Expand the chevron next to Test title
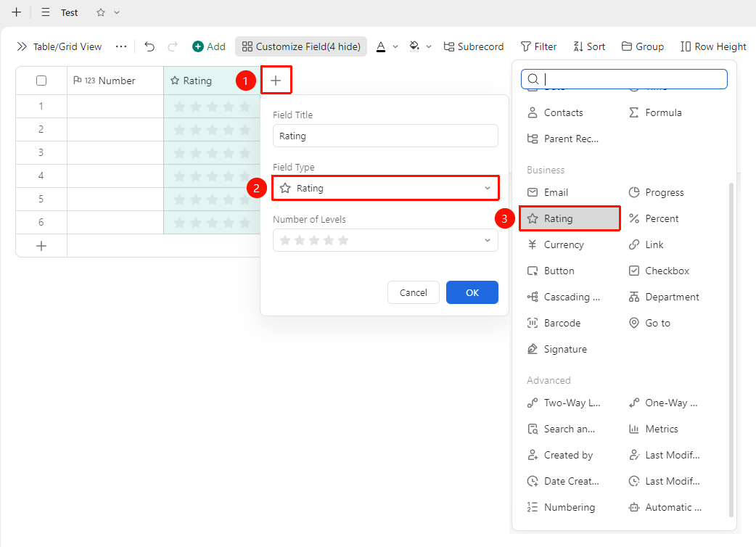 (117, 12)
